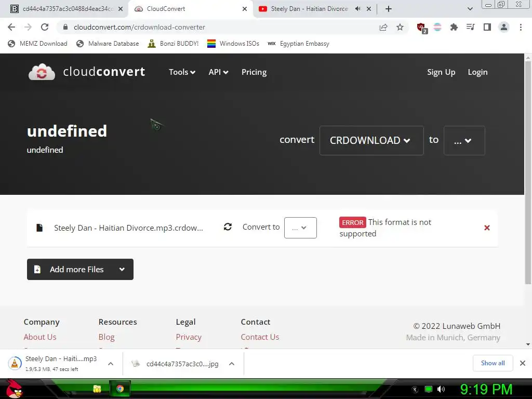This screenshot has height=399, width=532.
Task: Click the green monitor tray icon
Action: (x=429, y=389)
